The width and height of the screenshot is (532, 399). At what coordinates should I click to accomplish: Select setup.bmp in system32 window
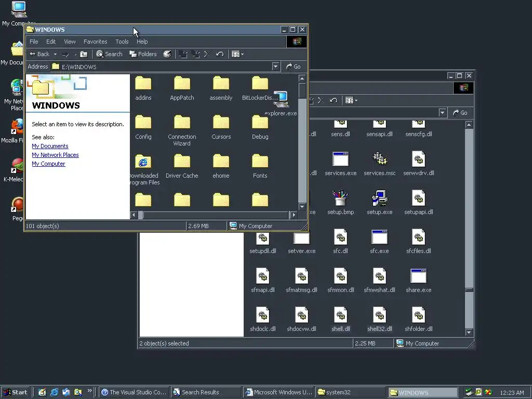(341, 203)
